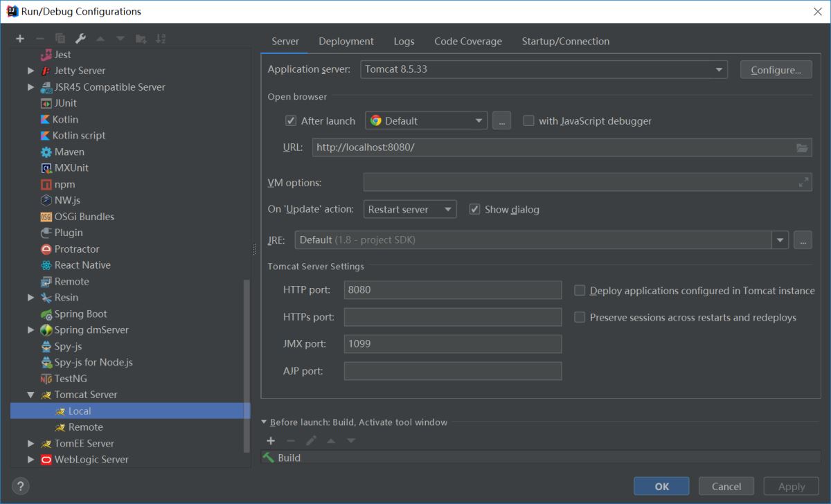
Task: Expand VM options field with arrows icon
Action: click(803, 183)
